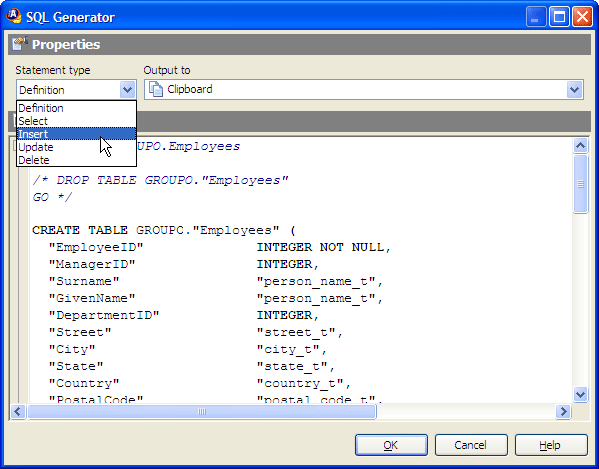Click the Clipboard icon in Output to field
The width and height of the screenshot is (599, 469).
point(156,89)
